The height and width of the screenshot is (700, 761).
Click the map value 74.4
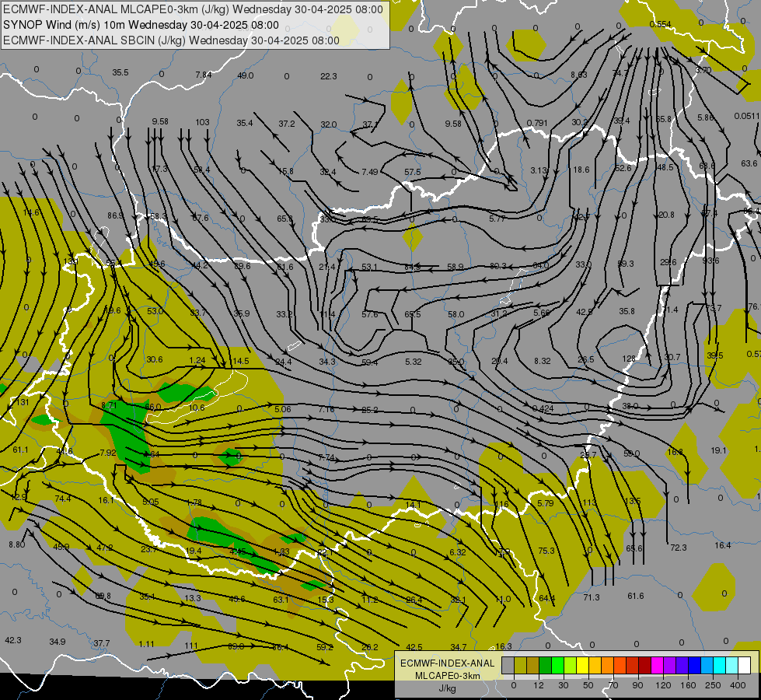(x=63, y=499)
